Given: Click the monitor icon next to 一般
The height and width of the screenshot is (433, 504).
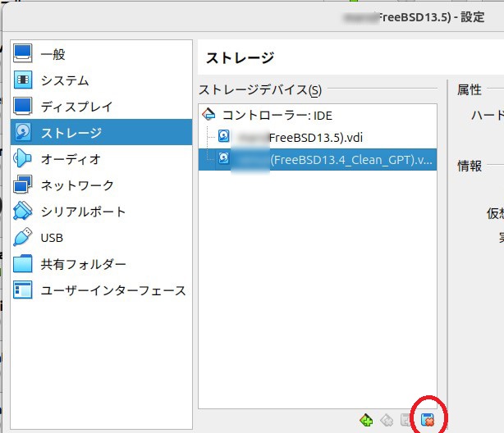Looking at the screenshot, I should [x=23, y=53].
